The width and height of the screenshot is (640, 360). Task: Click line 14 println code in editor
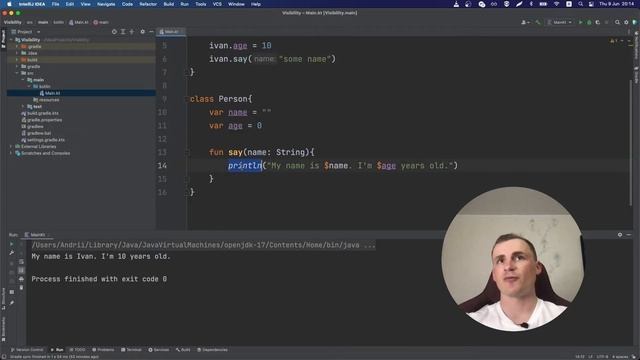tap(343, 166)
